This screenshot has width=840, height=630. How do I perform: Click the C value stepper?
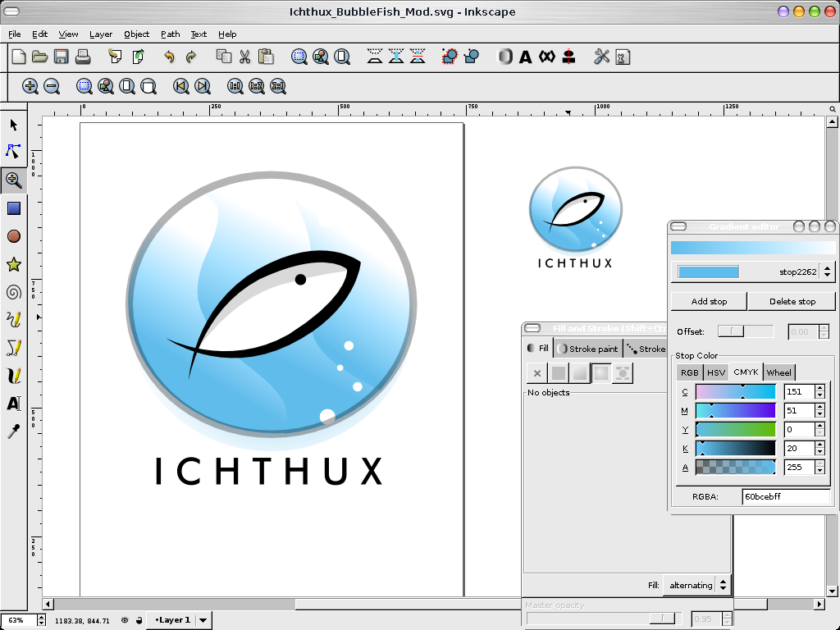click(x=819, y=392)
